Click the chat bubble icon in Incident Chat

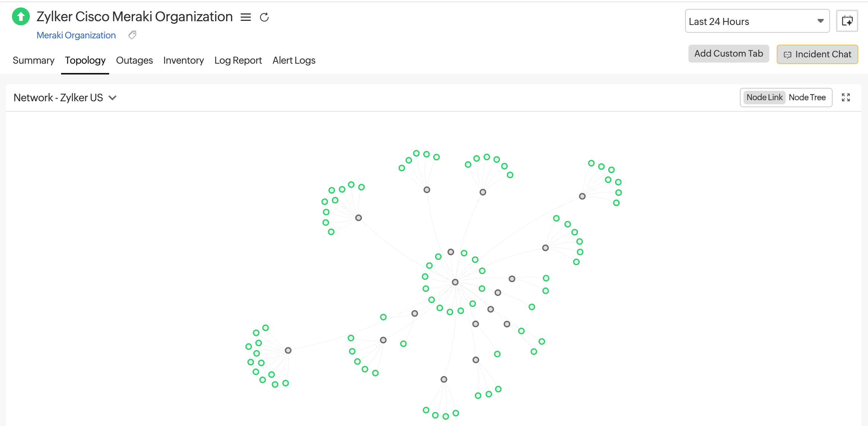click(787, 55)
